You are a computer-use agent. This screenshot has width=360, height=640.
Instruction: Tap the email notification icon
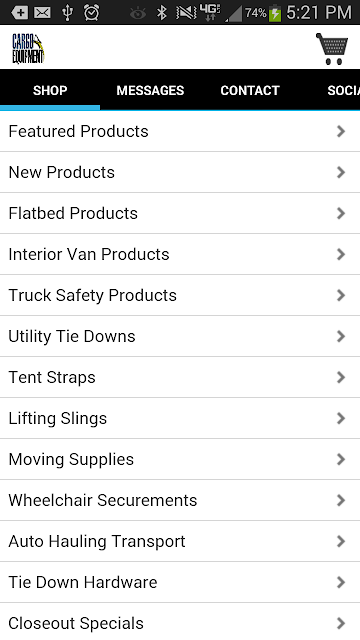click(x=42, y=13)
